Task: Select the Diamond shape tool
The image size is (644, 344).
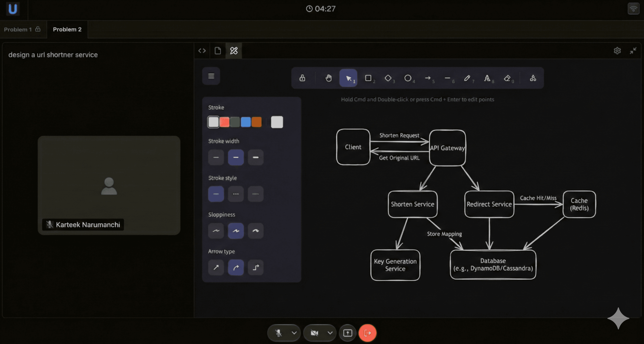Action: tap(388, 78)
